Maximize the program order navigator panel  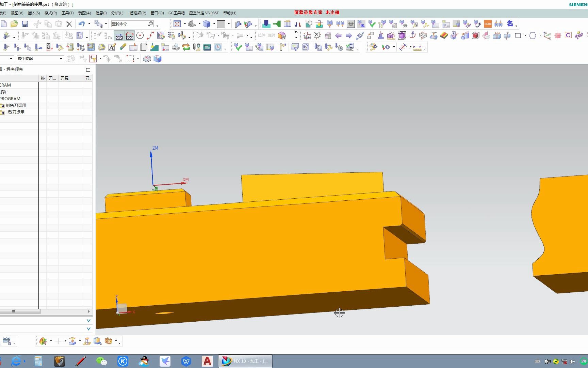(x=88, y=70)
